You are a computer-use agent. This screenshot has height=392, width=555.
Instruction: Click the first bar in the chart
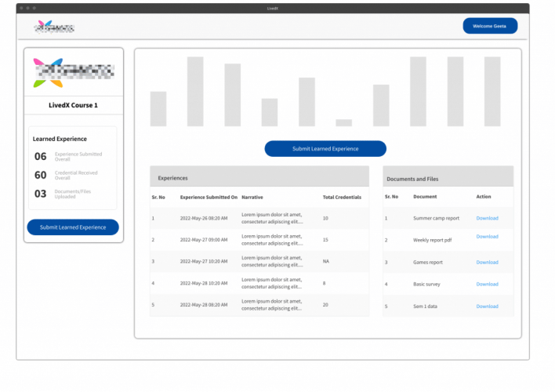158,109
